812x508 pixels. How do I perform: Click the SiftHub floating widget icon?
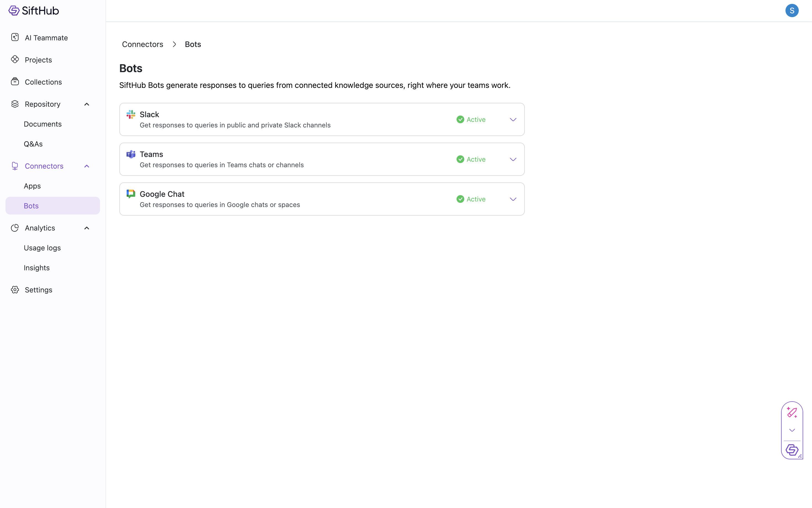(x=792, y=449)
